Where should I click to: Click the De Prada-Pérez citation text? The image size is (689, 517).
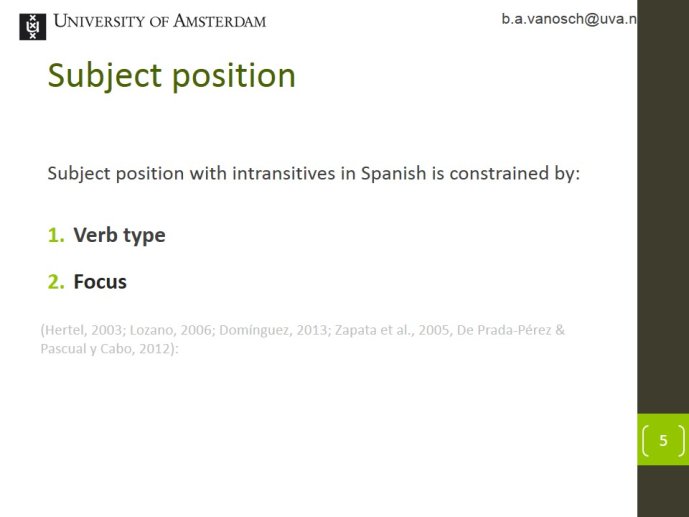coord(504,330)
